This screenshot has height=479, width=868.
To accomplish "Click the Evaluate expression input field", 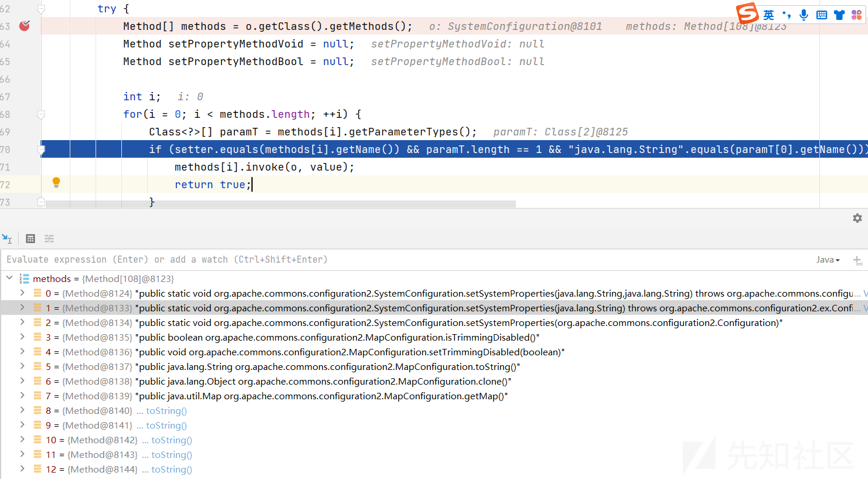I will click(352, 260).
